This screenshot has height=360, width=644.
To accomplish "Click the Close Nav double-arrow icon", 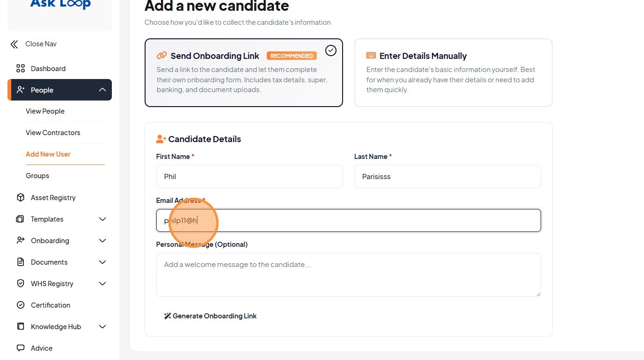I will (15, 44).
